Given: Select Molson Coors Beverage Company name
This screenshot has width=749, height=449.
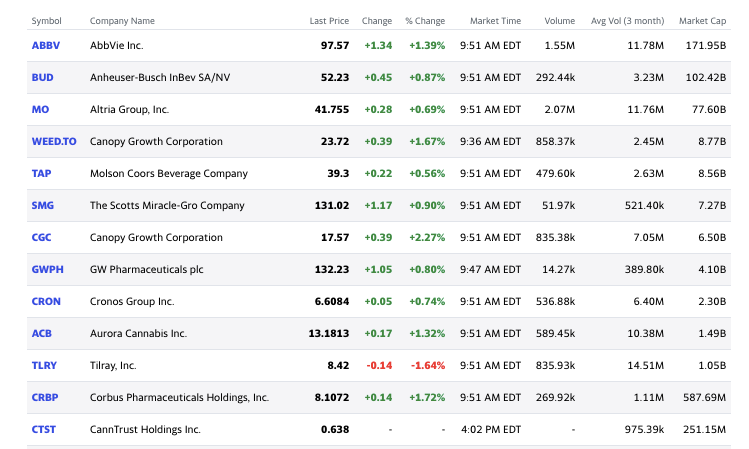Looking at the screenshot, I should click(x=169, y=173).
